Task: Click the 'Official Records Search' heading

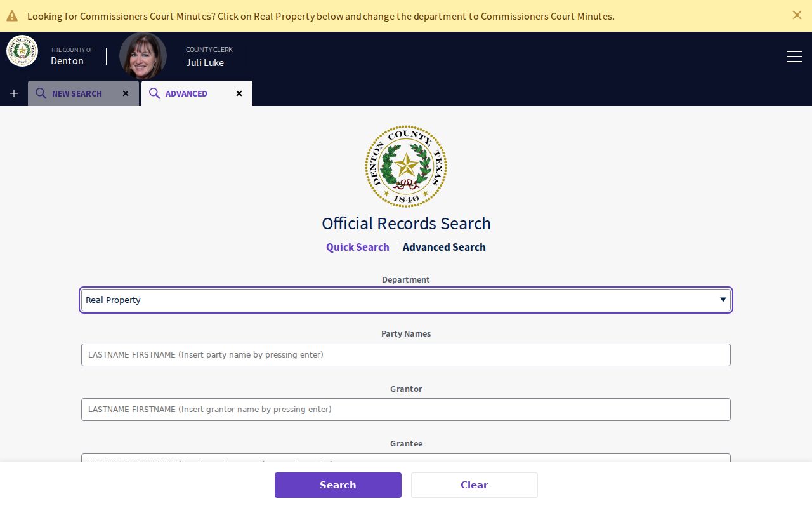Action: pyautogui.click(x=406, y=224)
